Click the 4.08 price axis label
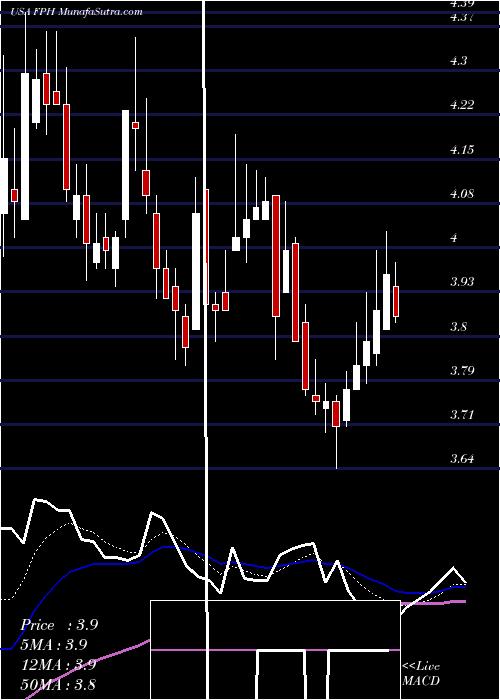Image resolution: width=500 pixels, height=700 pixels. (x=462, y=194)
